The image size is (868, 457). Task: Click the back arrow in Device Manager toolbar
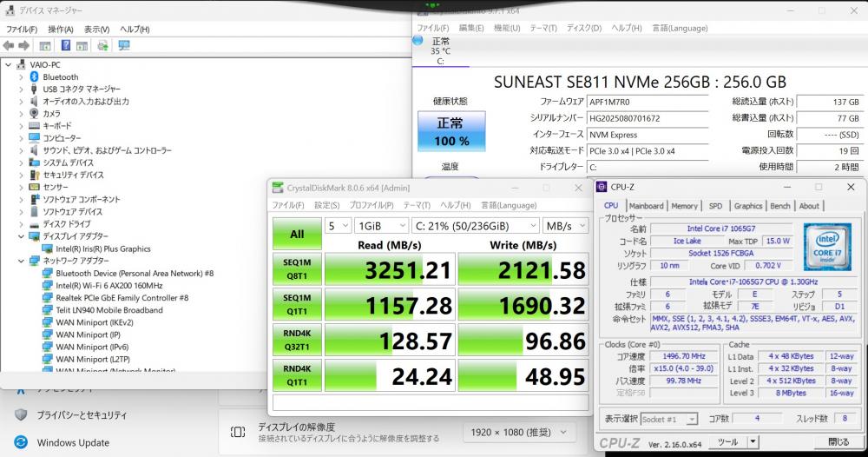point(10,45)
